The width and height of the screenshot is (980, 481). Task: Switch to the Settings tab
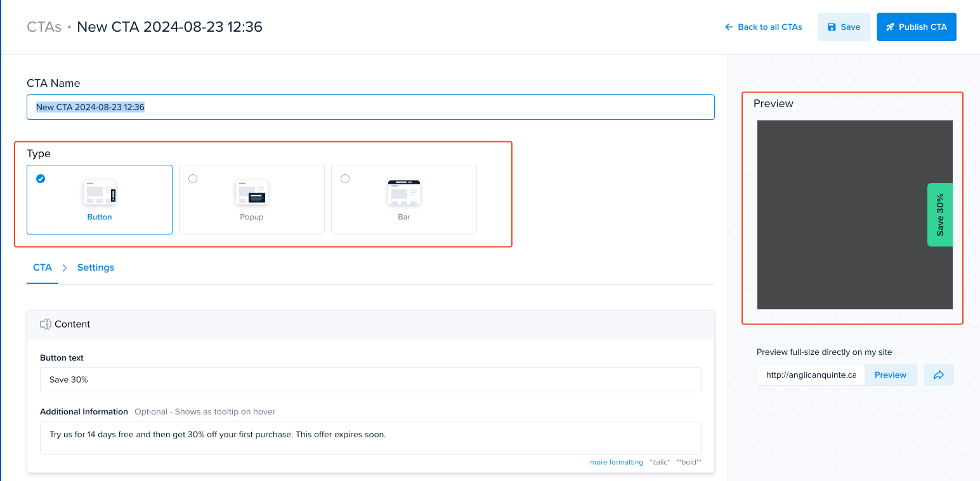coord(96,267)
